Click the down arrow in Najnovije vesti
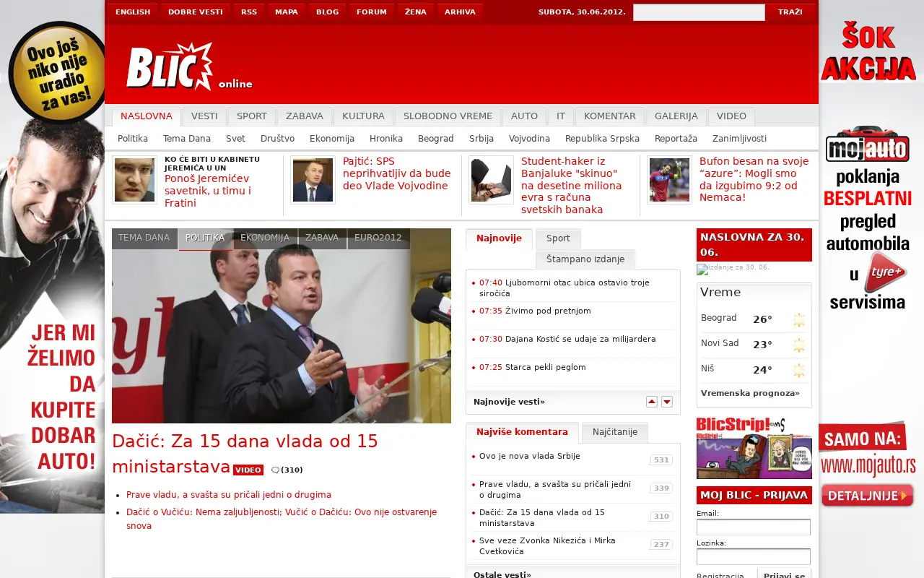 tap(667, 402)
